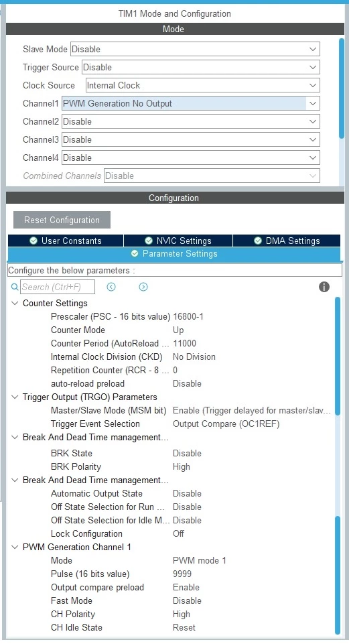The width and height of the screenshot is (349, 644).
Task: Click Off State Selection for Idle value
Action: 188,521
